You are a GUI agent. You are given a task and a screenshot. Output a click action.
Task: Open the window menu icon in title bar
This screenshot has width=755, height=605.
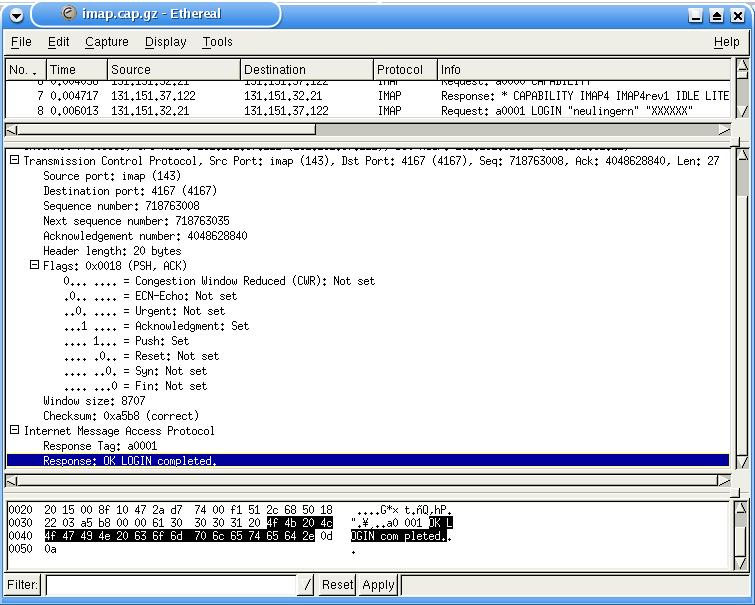(14, 14)
